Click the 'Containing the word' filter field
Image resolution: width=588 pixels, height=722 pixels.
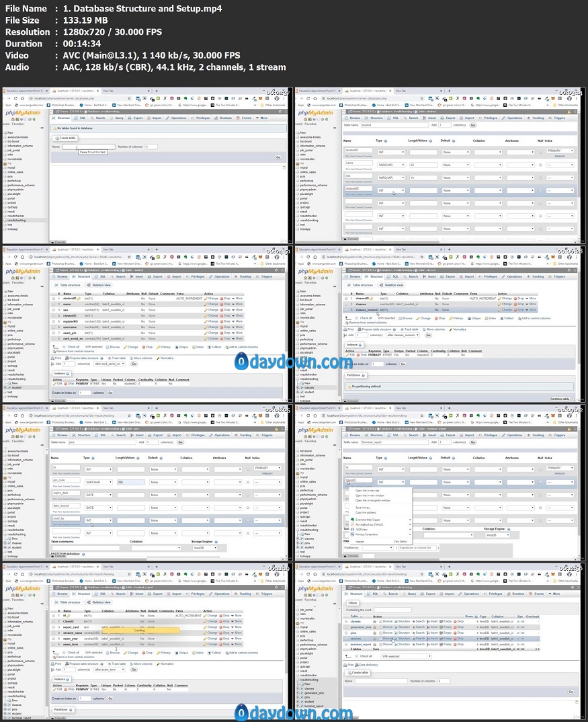pyautogui.click(x=392, y=610)
